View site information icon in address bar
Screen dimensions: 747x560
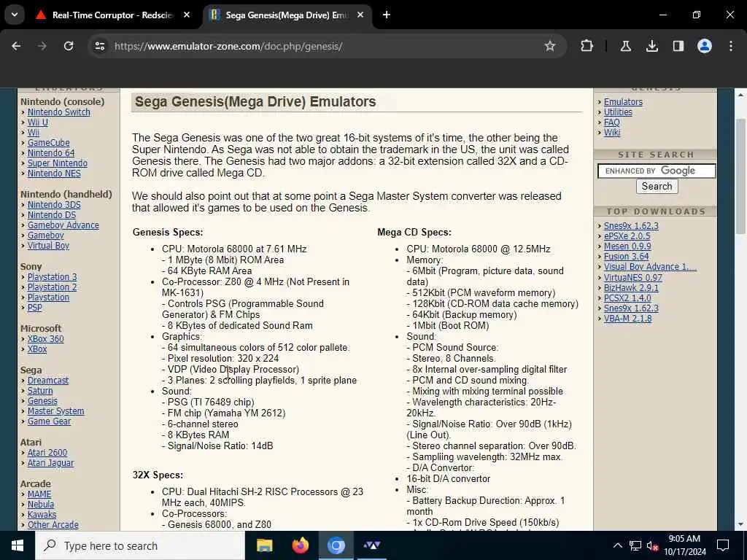(99, 46)
